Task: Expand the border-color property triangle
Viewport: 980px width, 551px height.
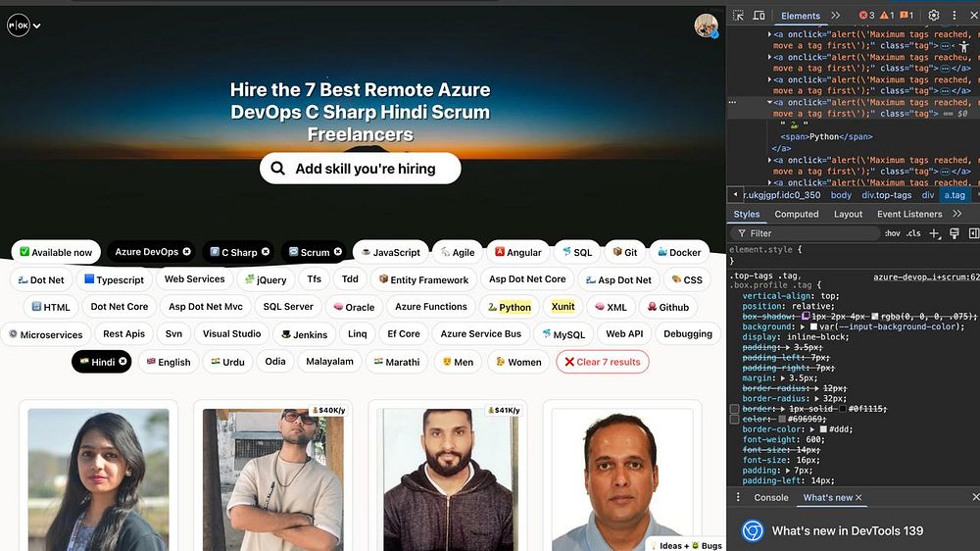Action: [x=811, y=429]
